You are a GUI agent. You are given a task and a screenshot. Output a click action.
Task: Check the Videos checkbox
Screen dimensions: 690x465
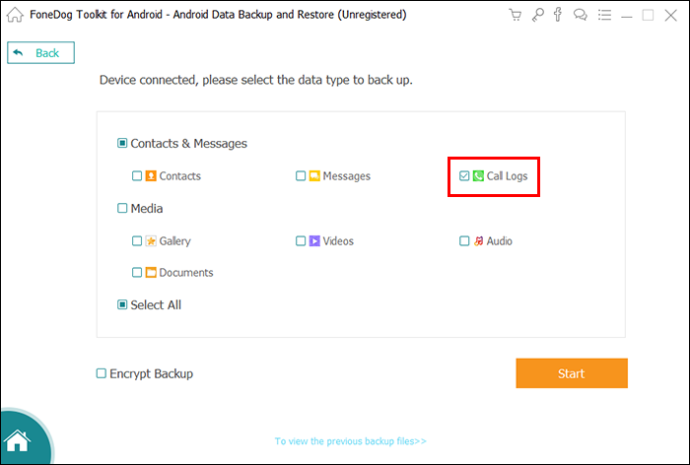(301, 241)
